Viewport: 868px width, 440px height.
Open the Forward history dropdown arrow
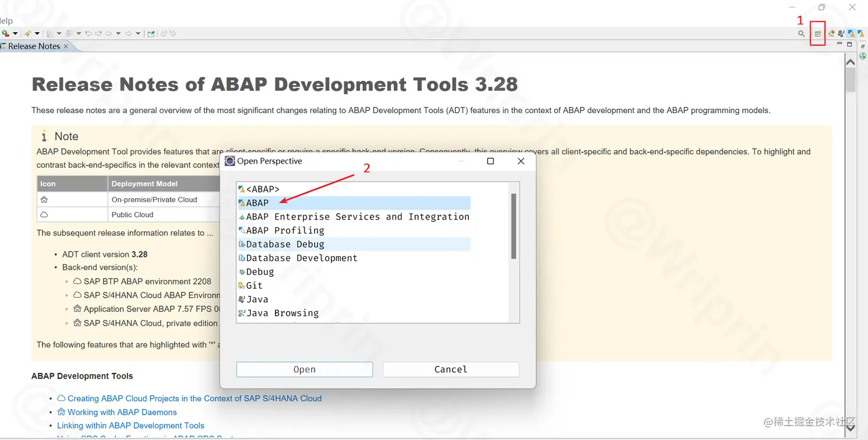(138, 33)
